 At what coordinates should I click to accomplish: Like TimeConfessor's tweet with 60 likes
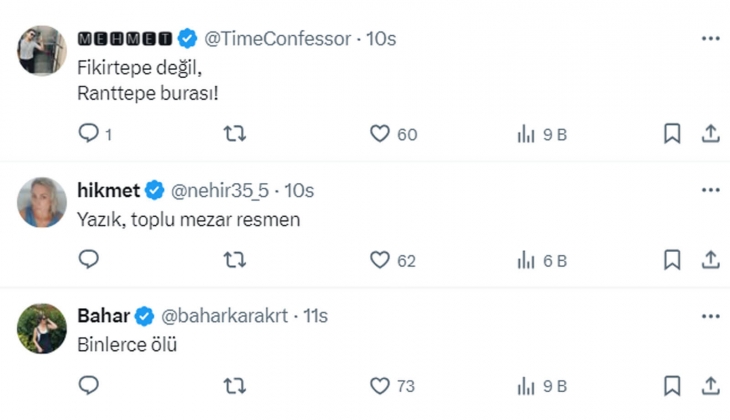(x=380, y=134)
